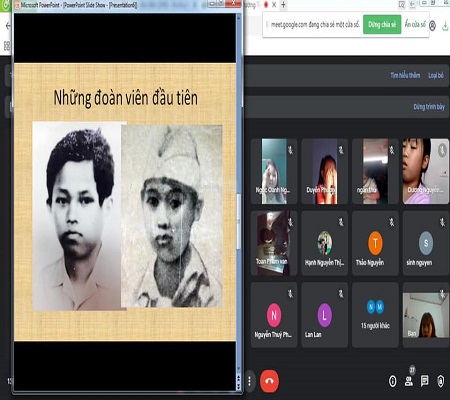Click the right portrait with hat on slide
Image resolution: width=450 pixels, height=400 pixels.
coord(172,216)
